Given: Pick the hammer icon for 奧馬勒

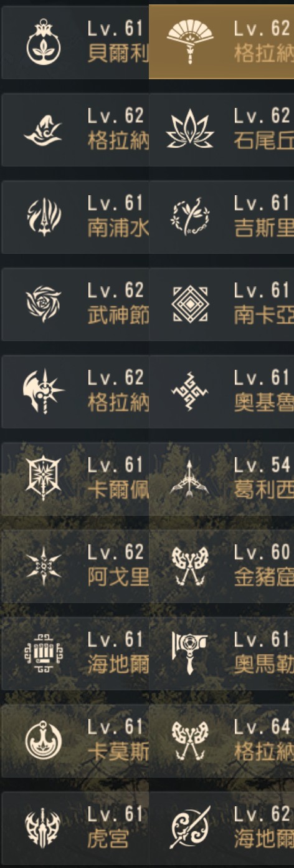Looking at the screenshot, I should [x=190, y=653].
